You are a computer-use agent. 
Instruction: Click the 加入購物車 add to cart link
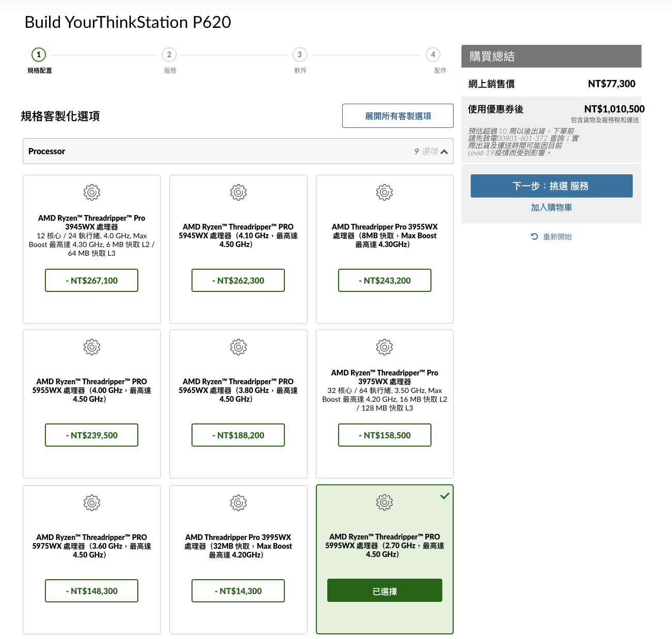coord(551,208)
